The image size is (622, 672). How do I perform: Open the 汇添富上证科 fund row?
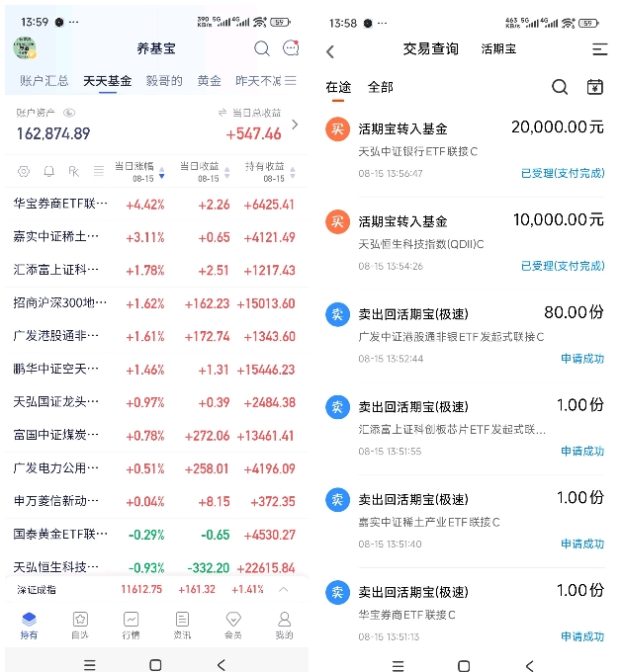(x=156, y=270)
